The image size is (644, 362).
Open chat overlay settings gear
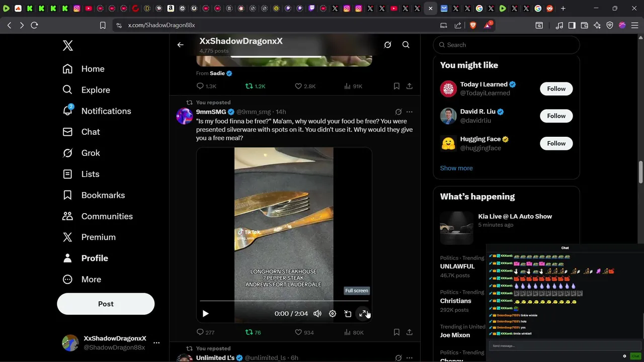point(624,356)
